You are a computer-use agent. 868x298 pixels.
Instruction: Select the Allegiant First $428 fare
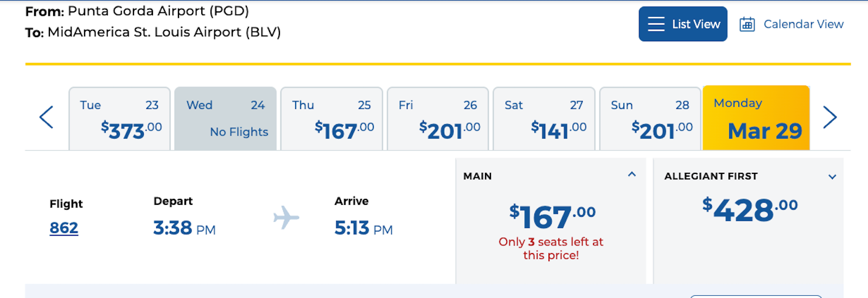[x=750, y=210]
